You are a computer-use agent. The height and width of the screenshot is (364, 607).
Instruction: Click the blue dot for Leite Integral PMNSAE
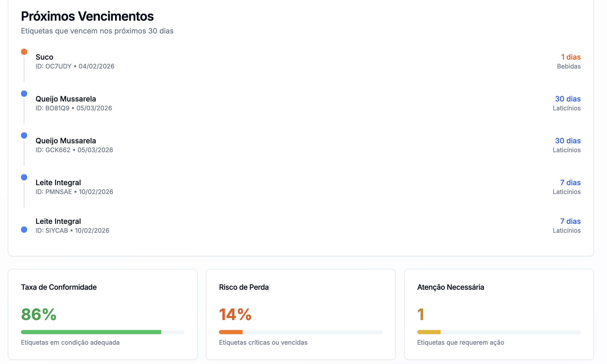(24, 177)
